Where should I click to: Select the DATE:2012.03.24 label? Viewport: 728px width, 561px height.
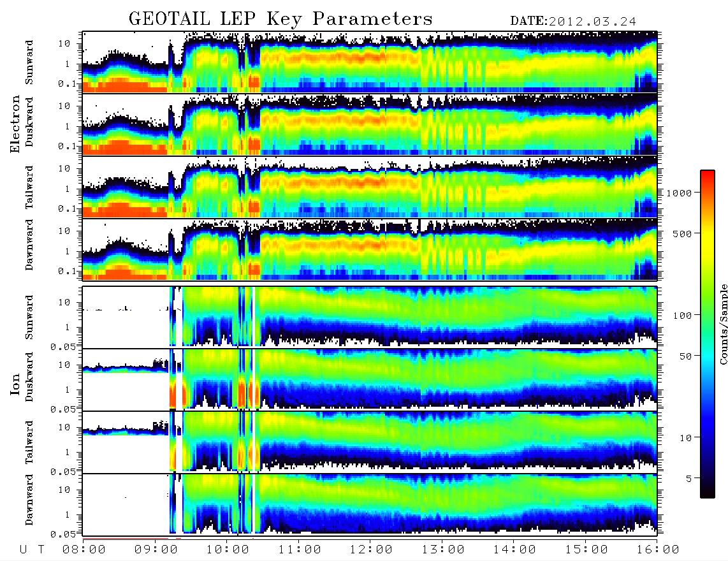[x=573, y=22]
